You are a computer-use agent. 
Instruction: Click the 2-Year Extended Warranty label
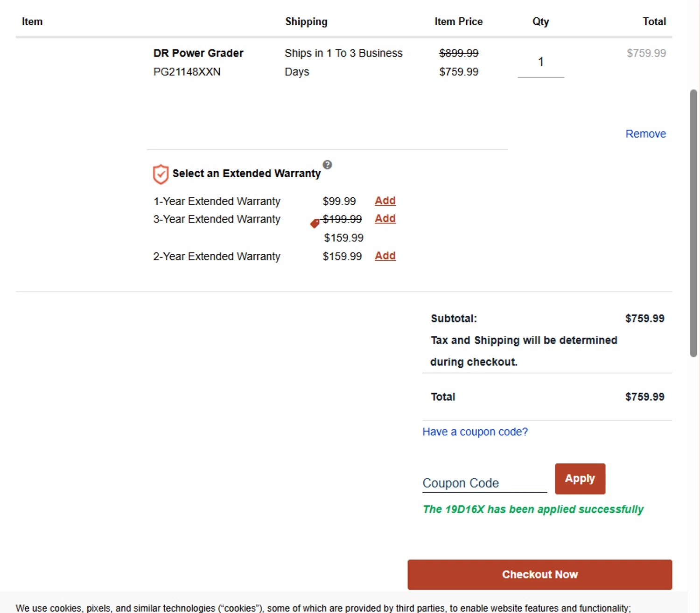pyautogui.click(x=217, y=257)
